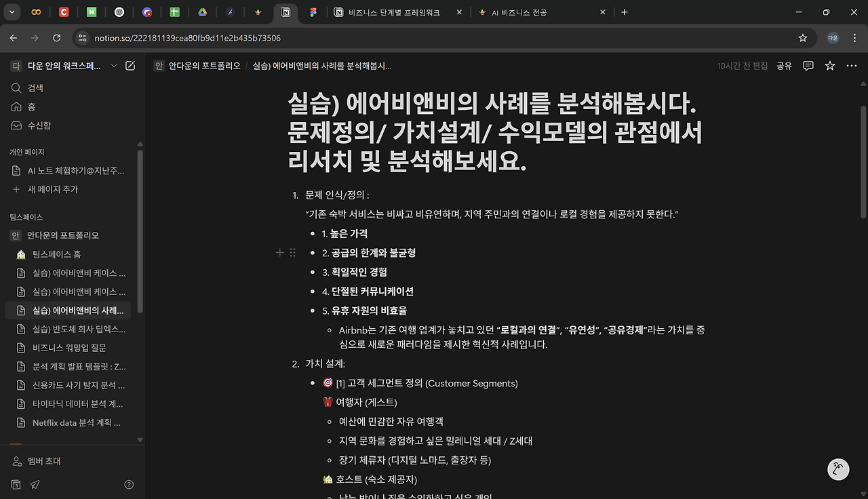Click the help question mark icon
Viewport: 868px width, 499px height.
[x=129, y=484]
